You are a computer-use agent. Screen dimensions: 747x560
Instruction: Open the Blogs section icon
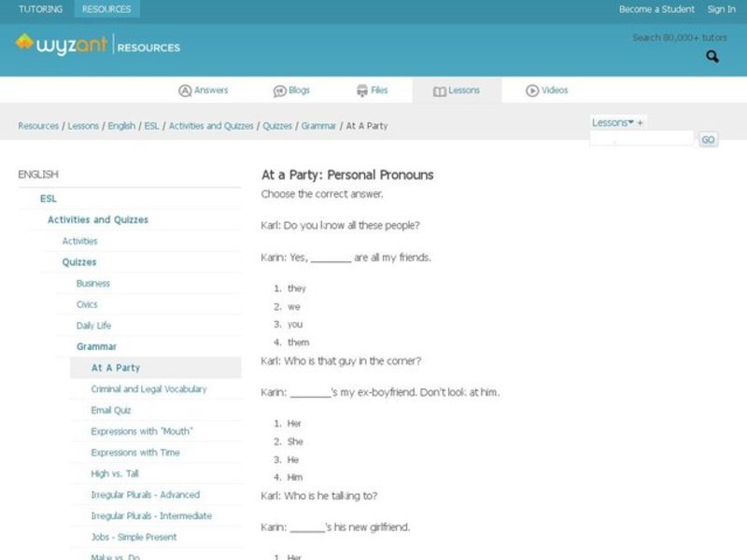[279, 91]
